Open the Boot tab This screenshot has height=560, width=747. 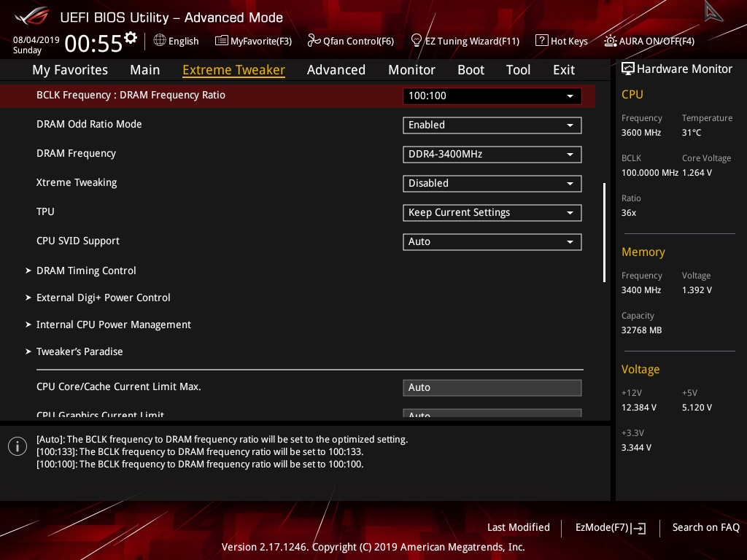pos(471,70)
